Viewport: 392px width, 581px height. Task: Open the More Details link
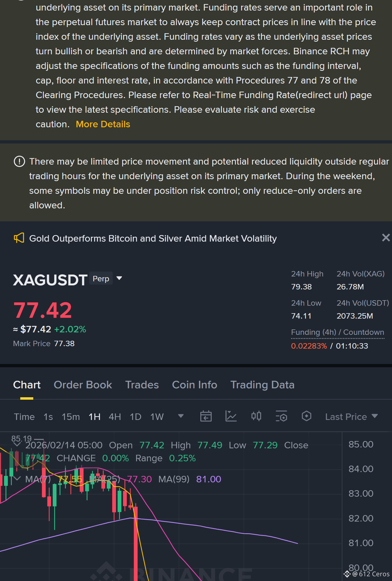pyautogui.click(x=103, y=124)
